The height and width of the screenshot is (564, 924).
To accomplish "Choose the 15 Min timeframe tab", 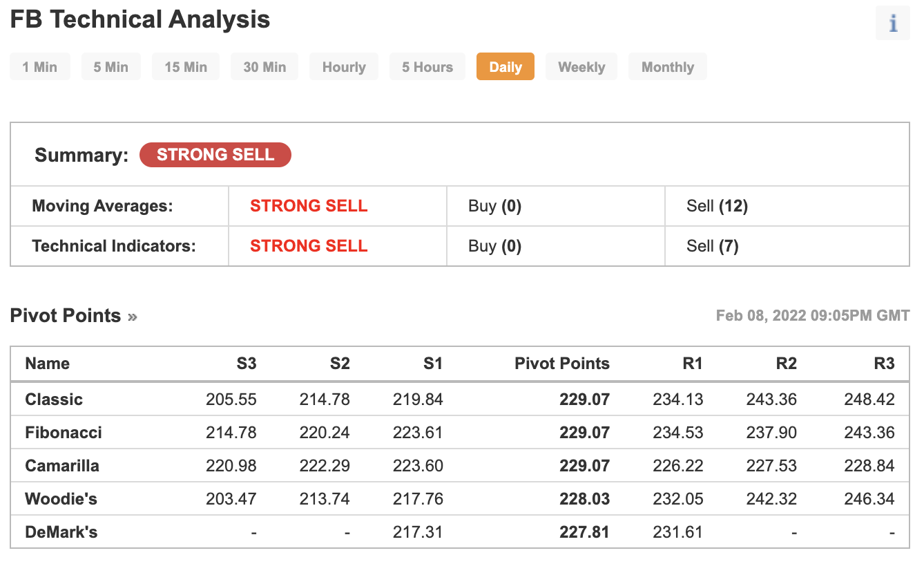I will click(x=186, y=67).
